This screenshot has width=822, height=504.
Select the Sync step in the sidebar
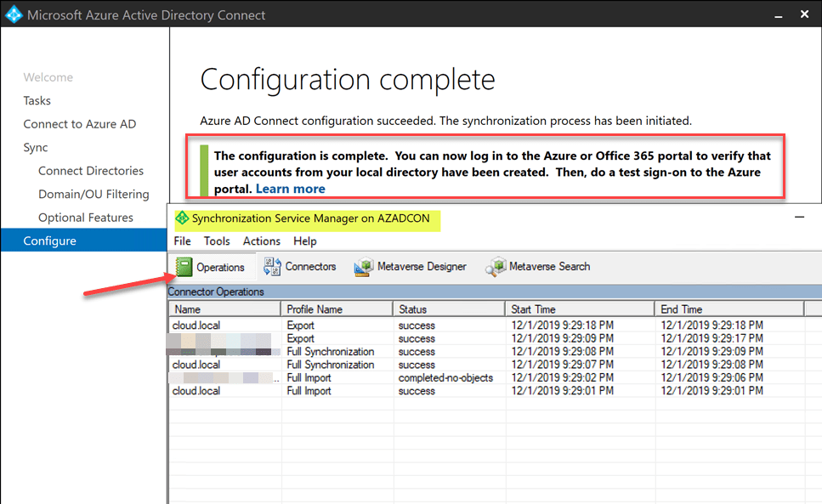[35, 148]
